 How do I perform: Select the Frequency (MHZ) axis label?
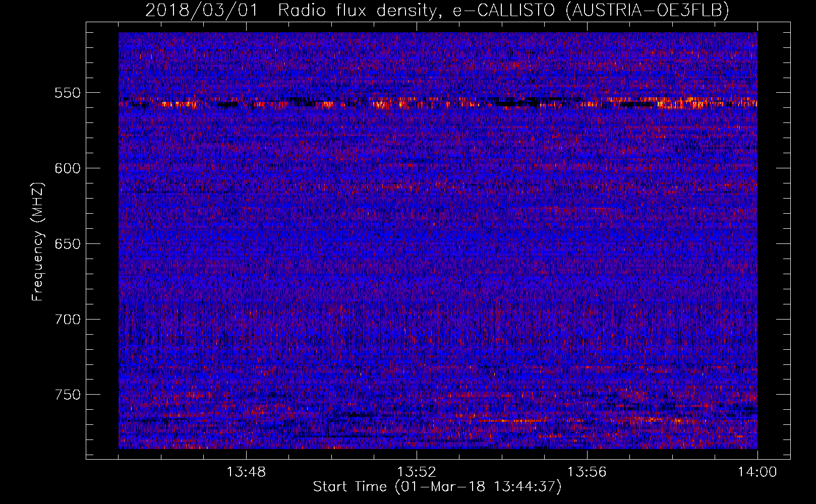[x=38, y=241]
